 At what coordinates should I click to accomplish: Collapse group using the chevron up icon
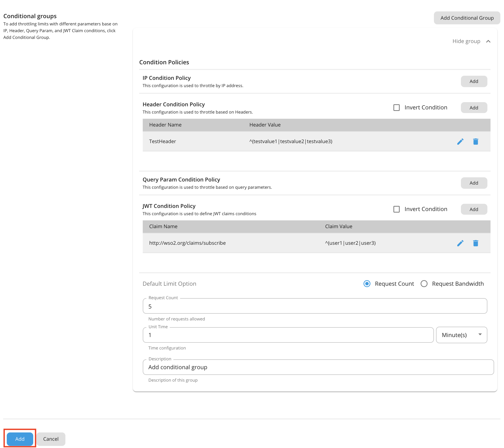(488, 41)
